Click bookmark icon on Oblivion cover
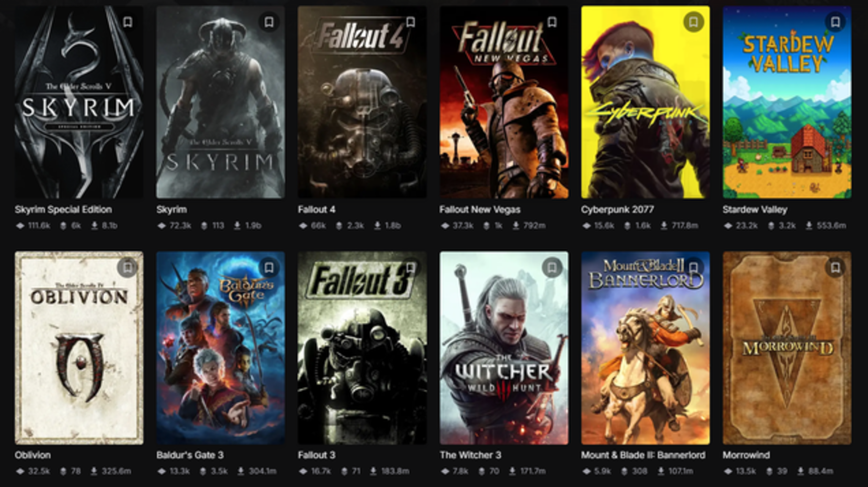868x487 pixels. tap(128, 268)
